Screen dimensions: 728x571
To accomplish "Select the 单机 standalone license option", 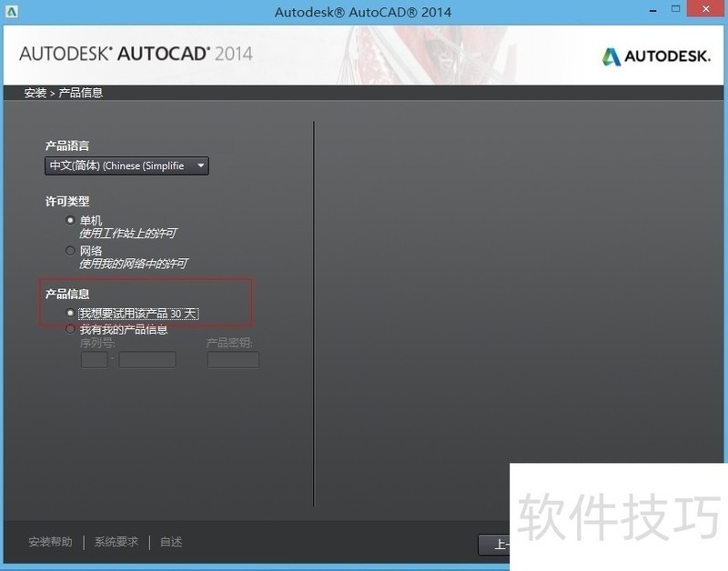I will coord(70,220).
